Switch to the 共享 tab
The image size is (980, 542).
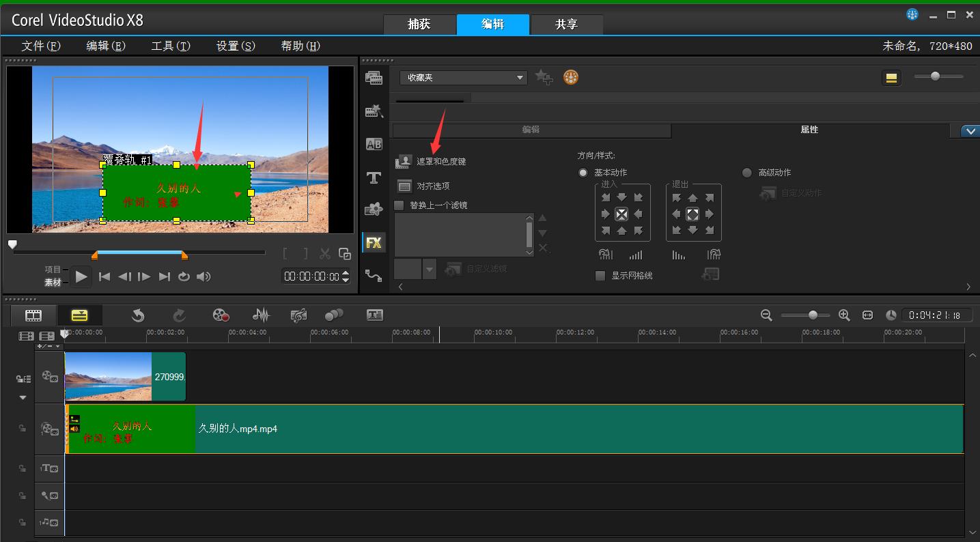(566, 25)
